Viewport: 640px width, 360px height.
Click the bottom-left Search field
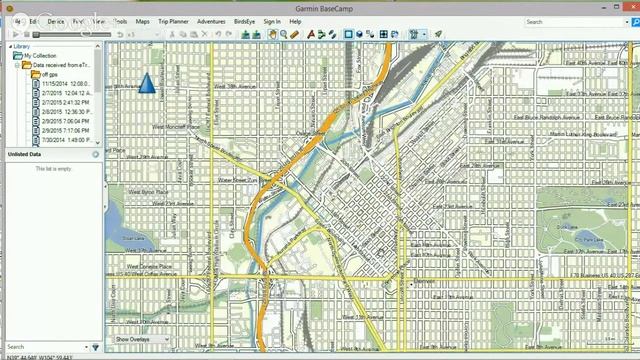[x=45, y=347]
